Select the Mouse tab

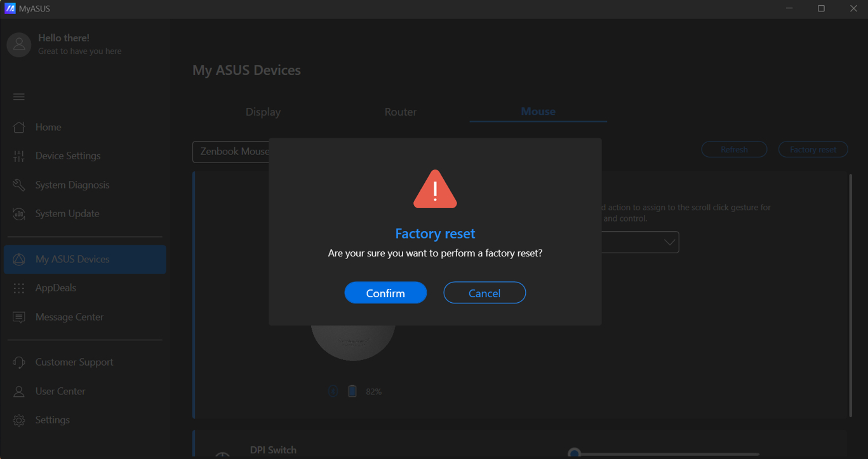coord(538,111)
